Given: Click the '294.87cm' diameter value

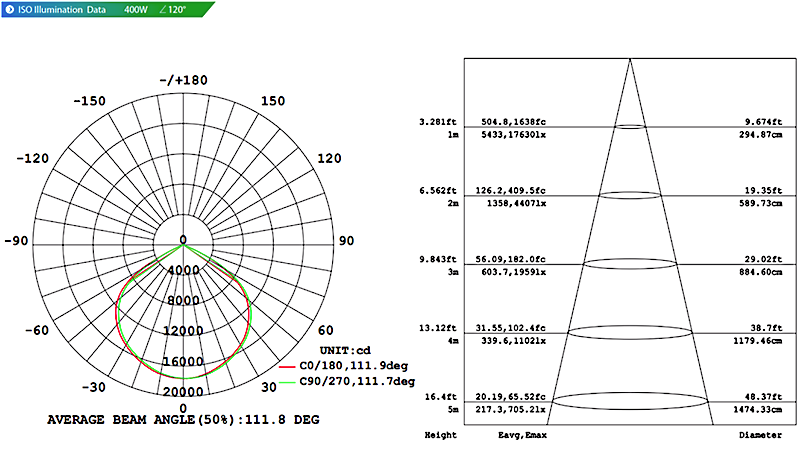Looking at the screenshot, I should (760, 135).
